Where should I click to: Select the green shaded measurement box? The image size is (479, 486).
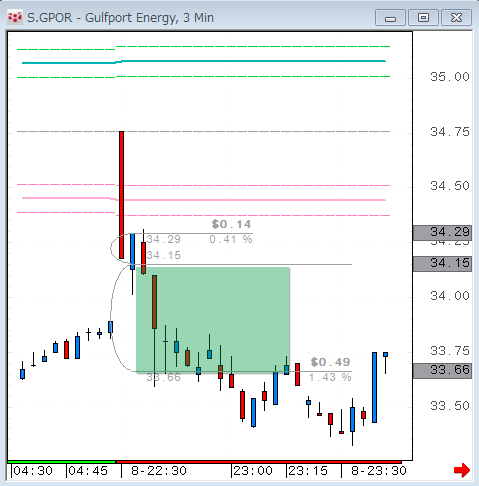coord(213,319)
